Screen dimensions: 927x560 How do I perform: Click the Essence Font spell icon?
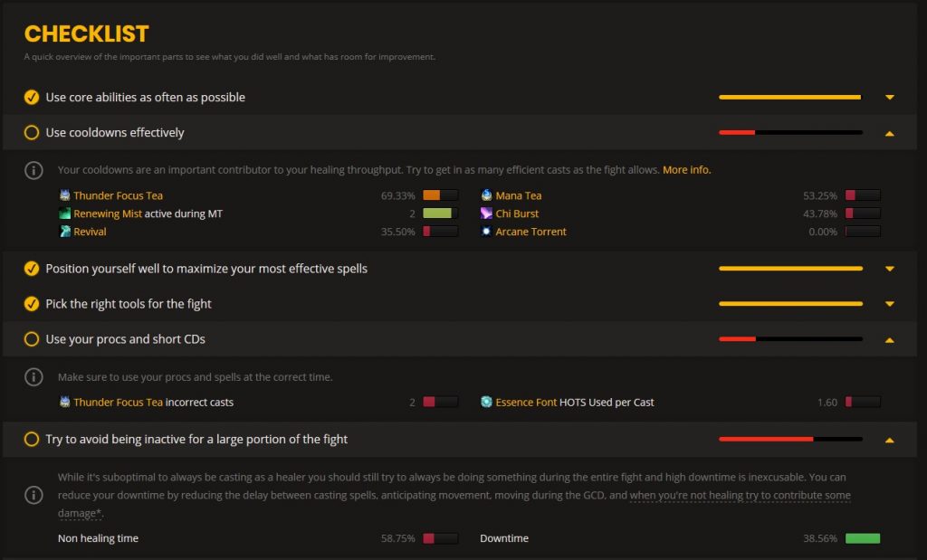(x=486, y=402)
